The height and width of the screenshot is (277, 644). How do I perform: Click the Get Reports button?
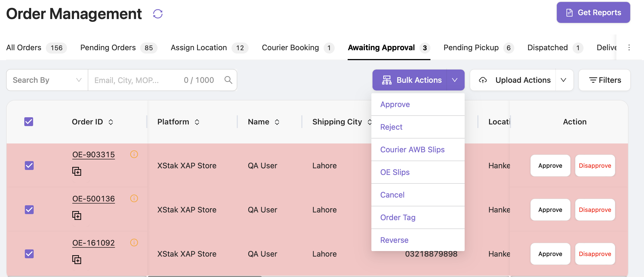[x=593, y=12]
